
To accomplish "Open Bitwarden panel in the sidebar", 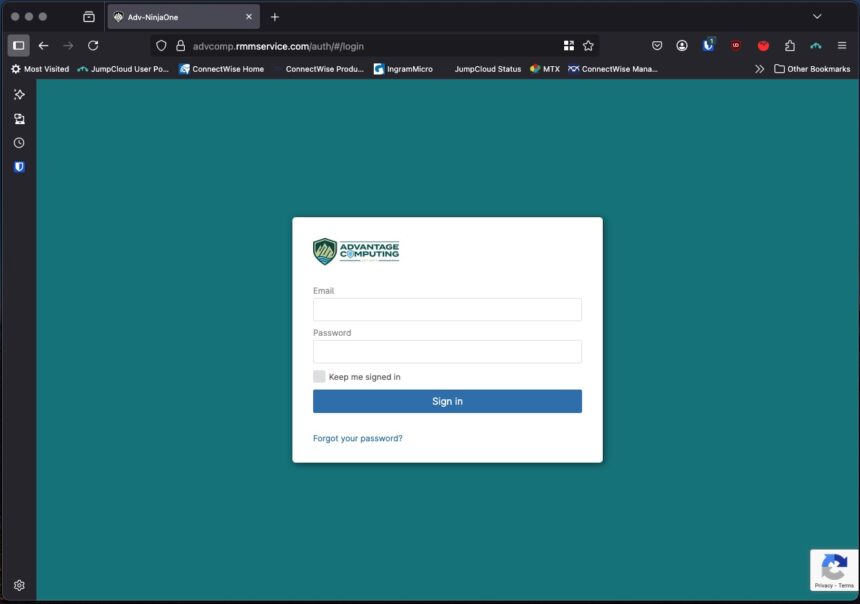I will pos(19,167).
